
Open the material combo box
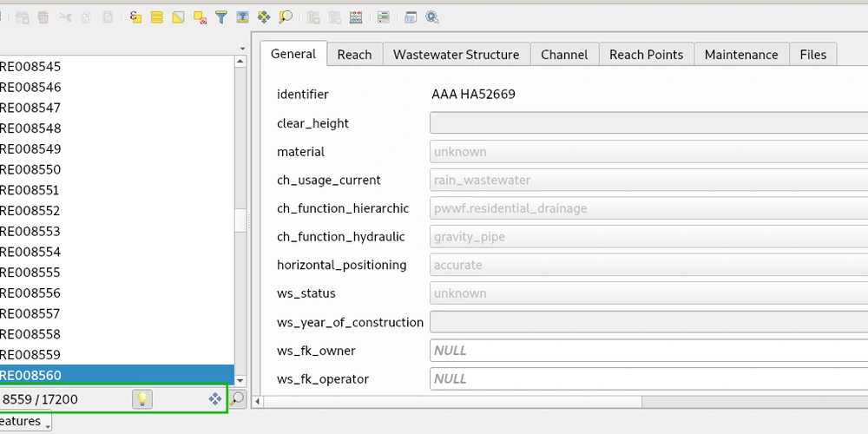coord(648,152)
